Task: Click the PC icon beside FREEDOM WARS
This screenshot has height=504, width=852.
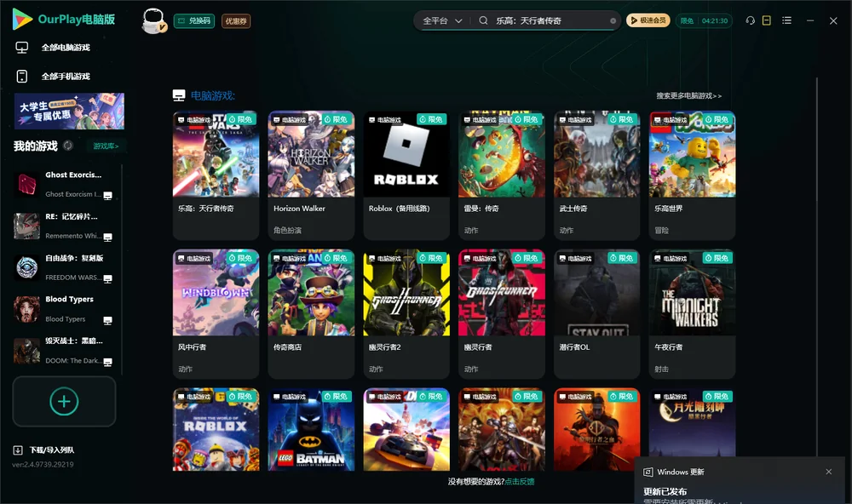Action: tap(107, 279)
